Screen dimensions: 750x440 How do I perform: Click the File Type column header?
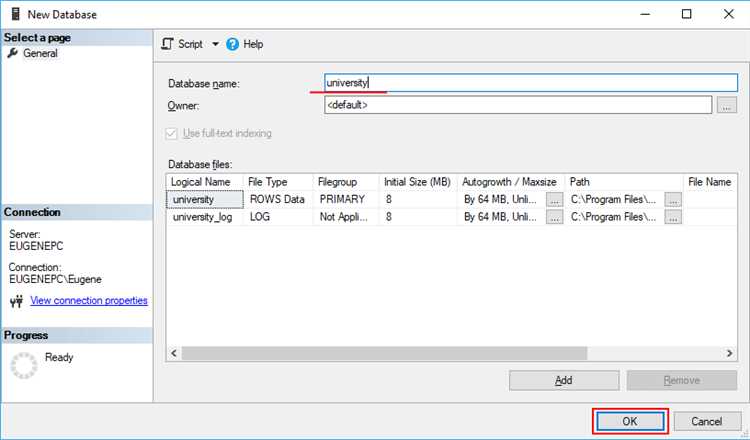[278, 182]
